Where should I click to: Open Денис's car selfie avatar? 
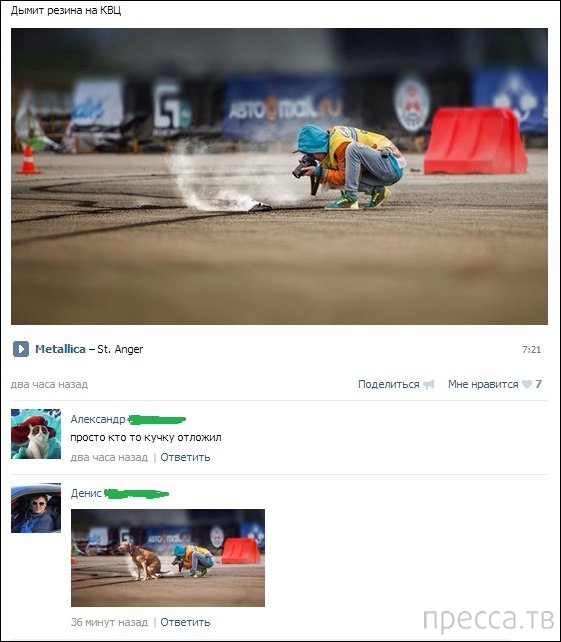pyautogui.click(x=36, y=508)
